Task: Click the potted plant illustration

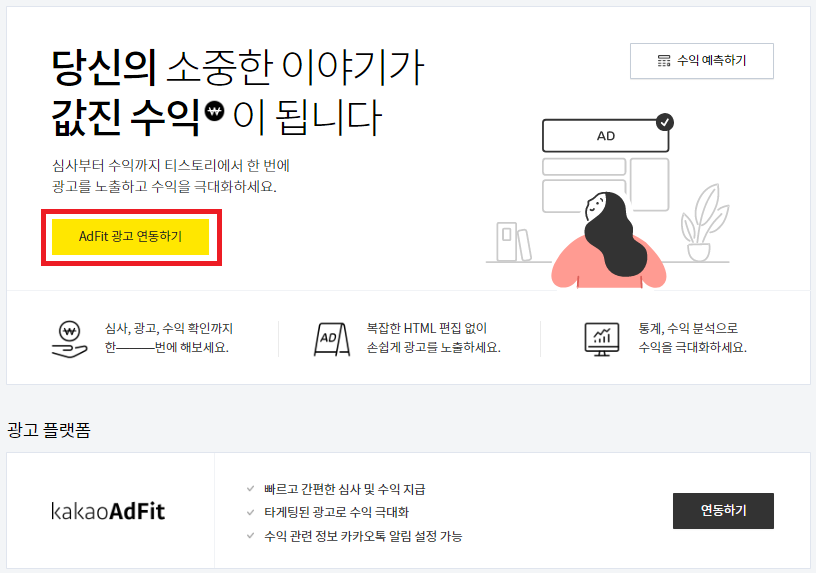Action: [705, 223]
